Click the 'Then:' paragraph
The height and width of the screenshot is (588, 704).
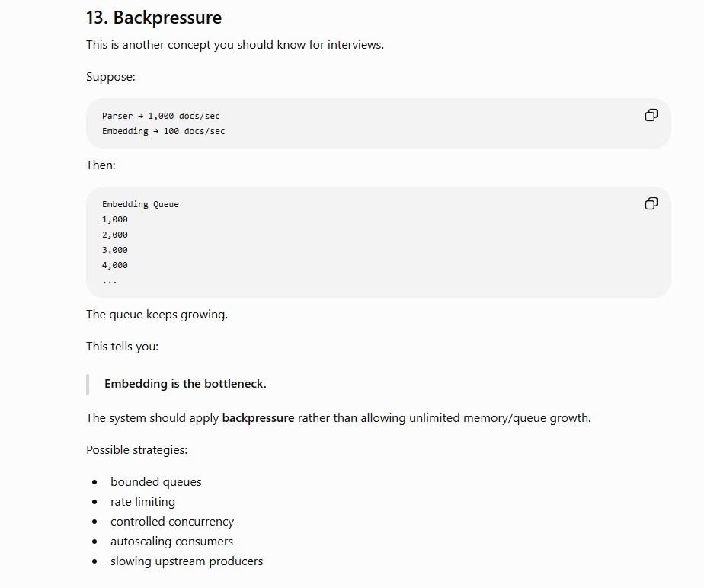coord(101,165)
